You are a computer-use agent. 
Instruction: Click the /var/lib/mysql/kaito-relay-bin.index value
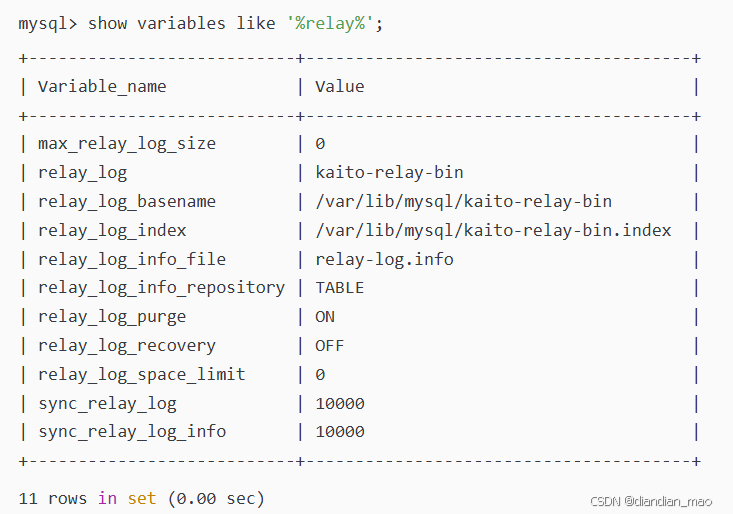[x=493, y=230]
